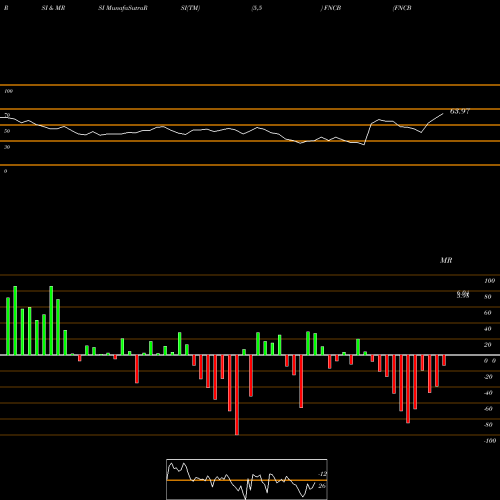Viewport: 500px width, 500px height.
Task: Click the 100 label on the RSI axis
Action: [x=8, y=91]
